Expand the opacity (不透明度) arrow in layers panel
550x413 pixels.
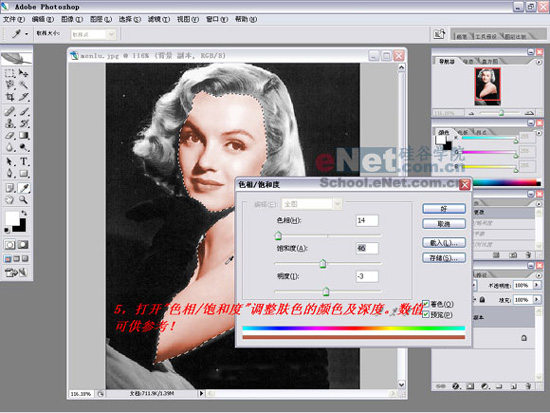pyautogui.click(x=537, y=285)
